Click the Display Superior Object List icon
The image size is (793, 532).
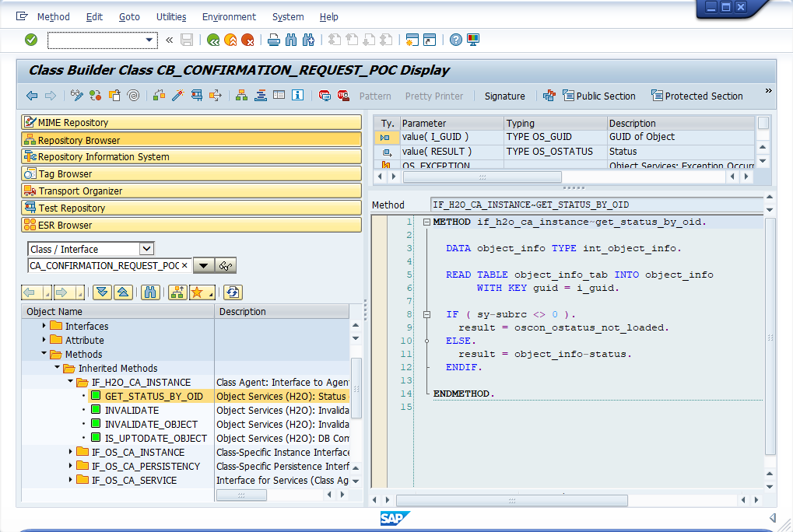pos(177,292)
